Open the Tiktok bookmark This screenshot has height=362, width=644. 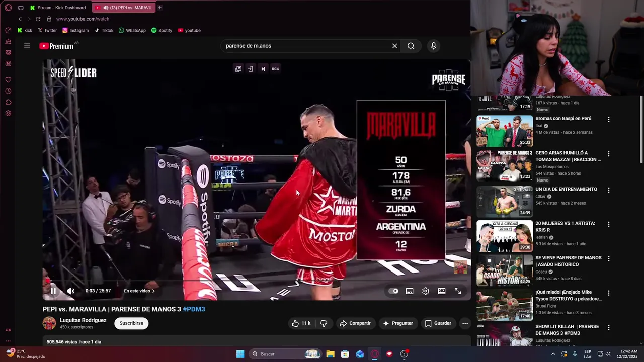pos(104,30)
